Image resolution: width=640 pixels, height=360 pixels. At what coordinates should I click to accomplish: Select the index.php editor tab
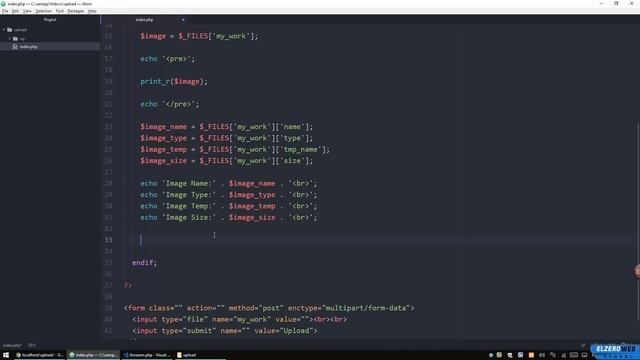point(144,20)
